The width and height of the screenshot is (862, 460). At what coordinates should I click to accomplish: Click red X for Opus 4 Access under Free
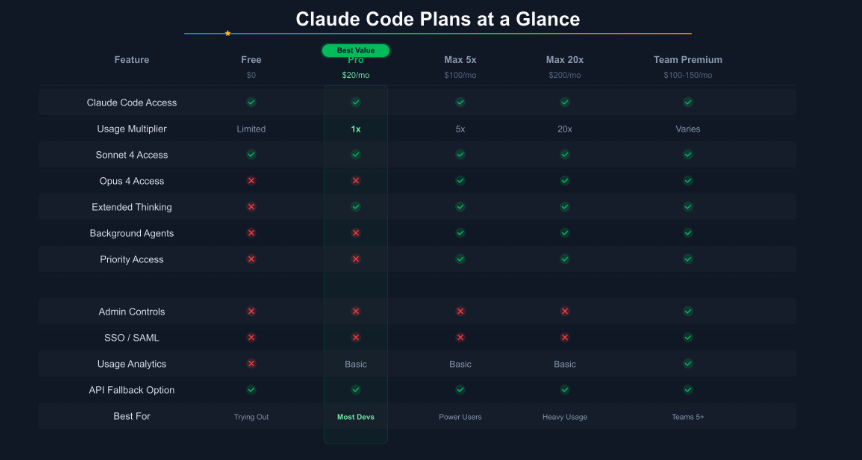point(251,181)
